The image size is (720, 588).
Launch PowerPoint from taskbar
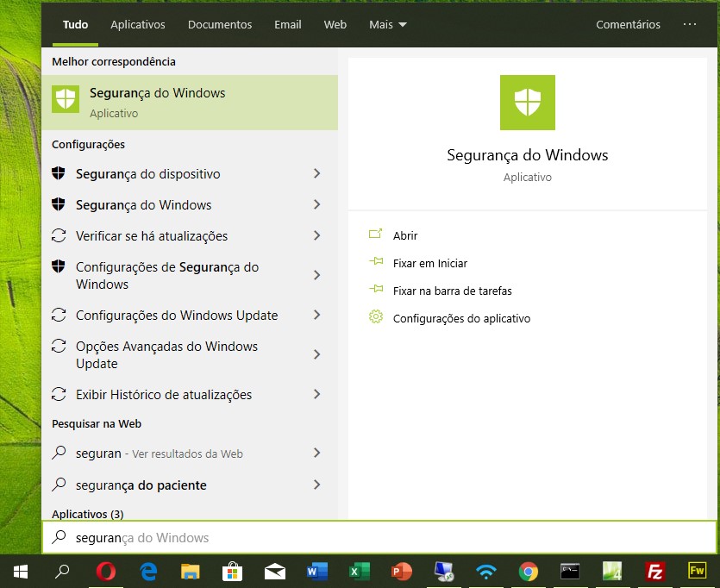401,572
